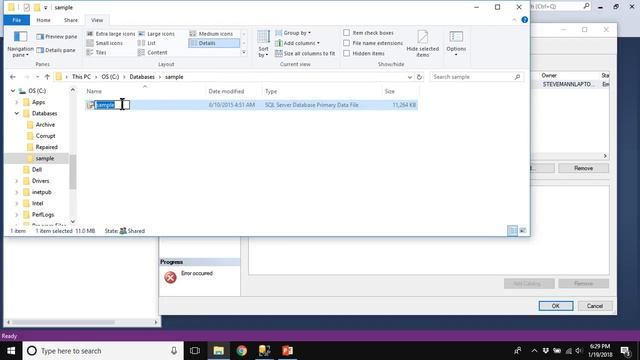Collapse the ribbon with chevron

514,20
